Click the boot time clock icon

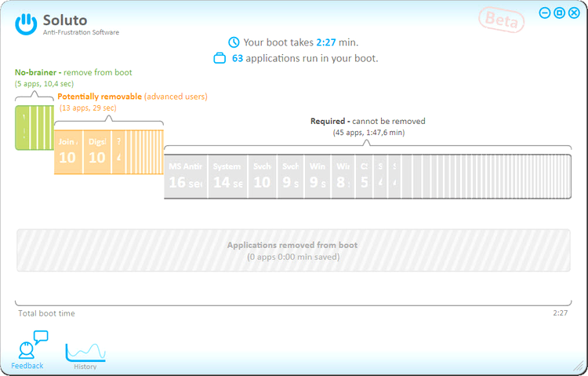pos(234,42)
